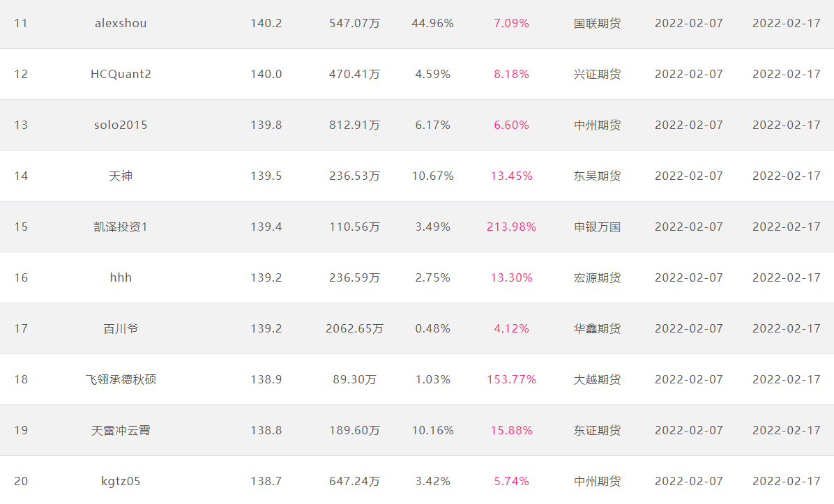Open the 天雷冲云霄 trader entry
Screen dimensions: 834x504
pos(121,431)
